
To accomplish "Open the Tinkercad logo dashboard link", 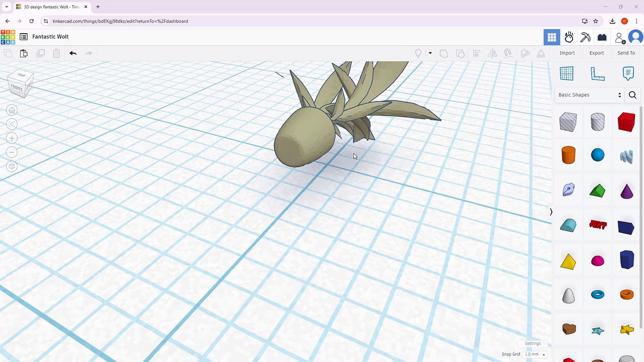I will coord(8,37).
